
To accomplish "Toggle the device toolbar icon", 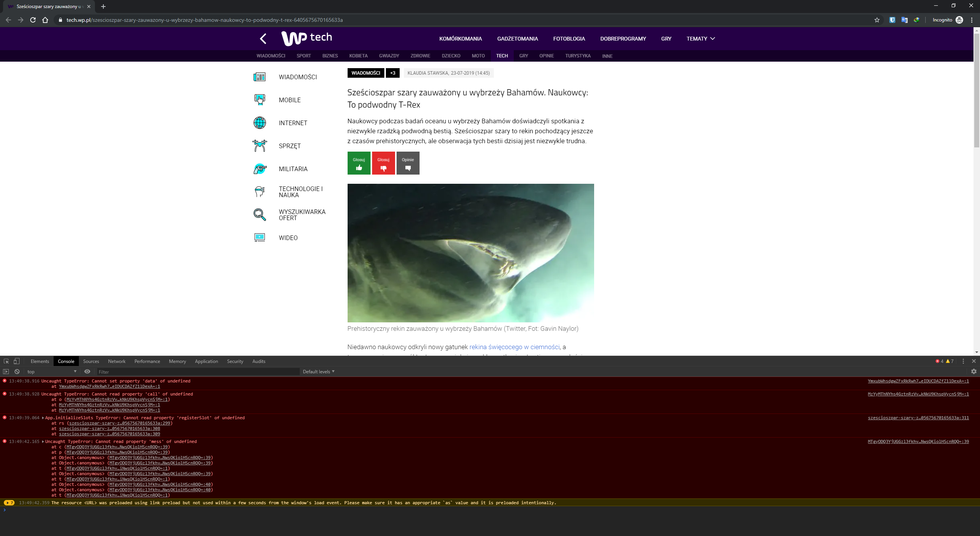I will point(16,361).
